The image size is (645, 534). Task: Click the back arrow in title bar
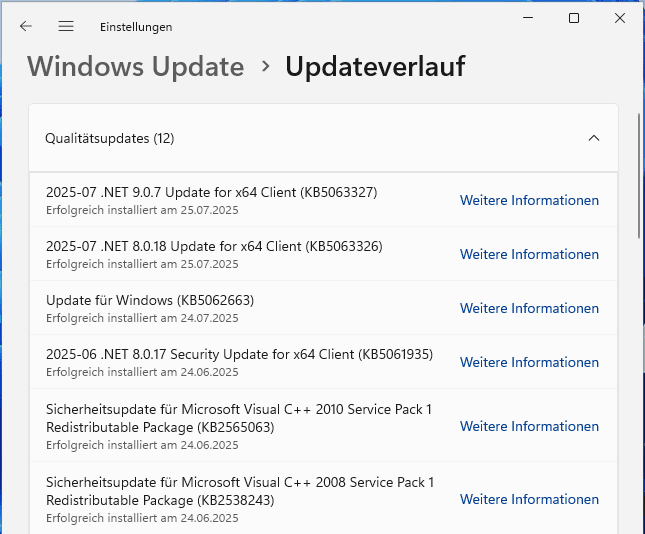click(x=26, y=27)
